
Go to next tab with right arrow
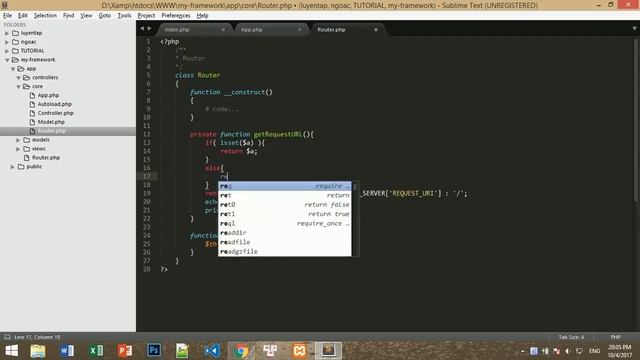149,29
